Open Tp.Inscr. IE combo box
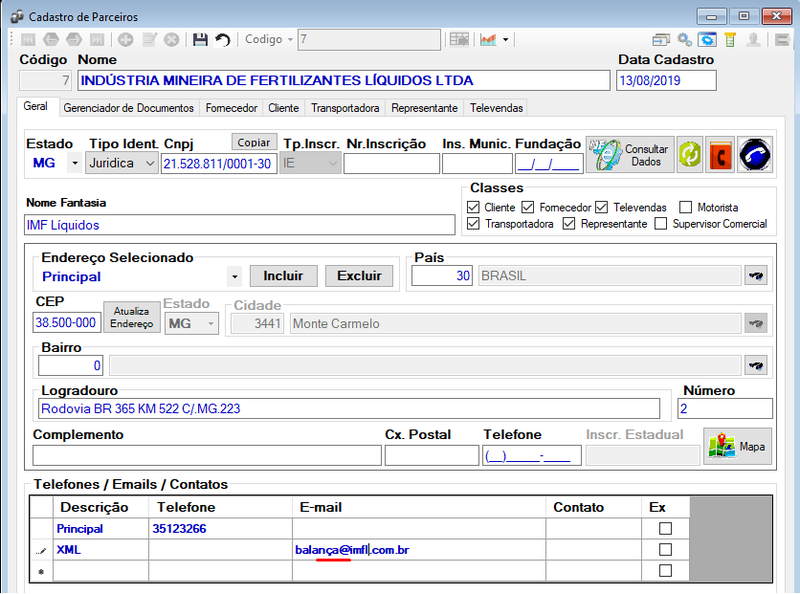 (x=310, y=163)
